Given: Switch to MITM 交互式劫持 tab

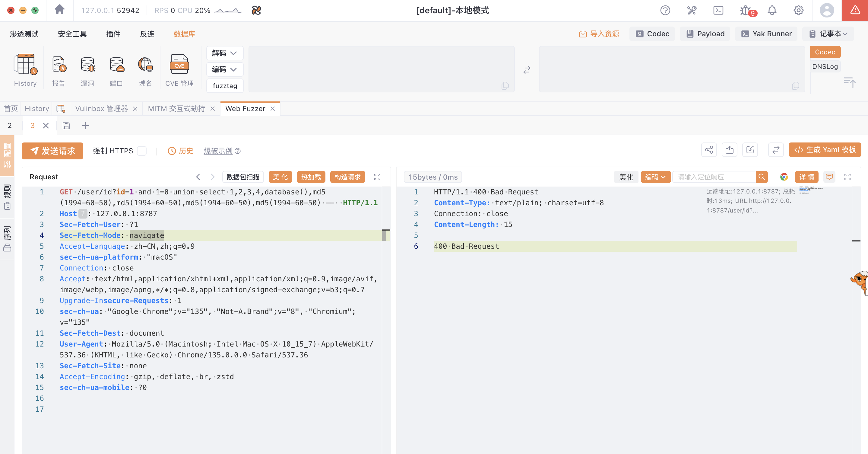Looking at the screenshot, I should [176, 109].
